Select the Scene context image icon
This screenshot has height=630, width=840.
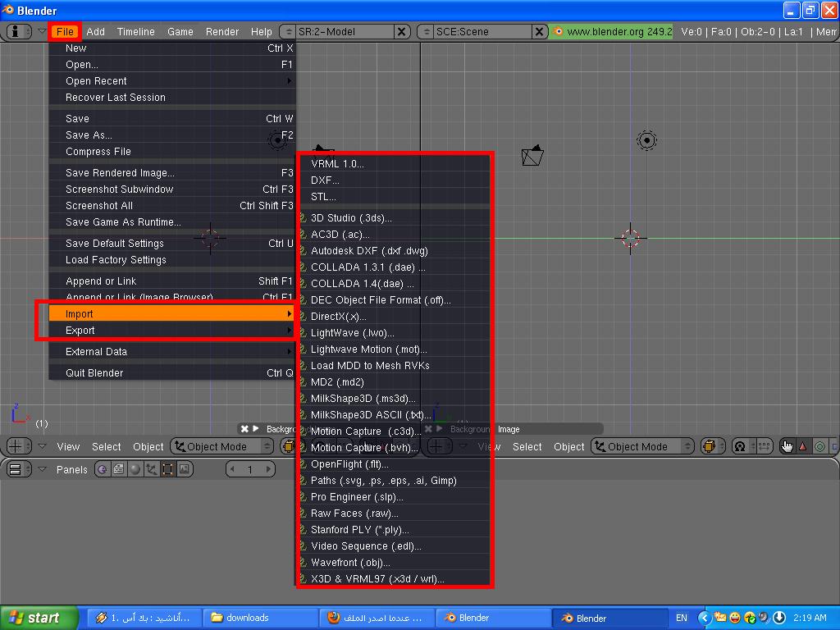185,469
